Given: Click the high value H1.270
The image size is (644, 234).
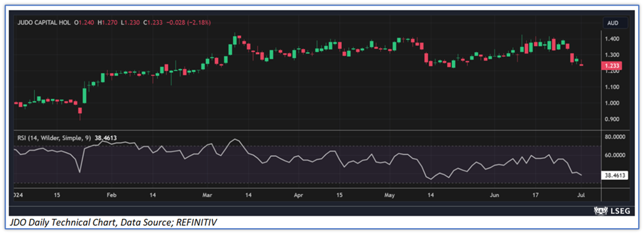Looking at the screenshot, I should coord(108,23).
